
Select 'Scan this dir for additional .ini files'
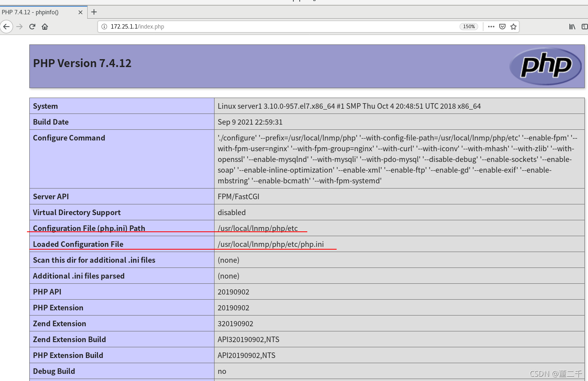click(94, 260)
